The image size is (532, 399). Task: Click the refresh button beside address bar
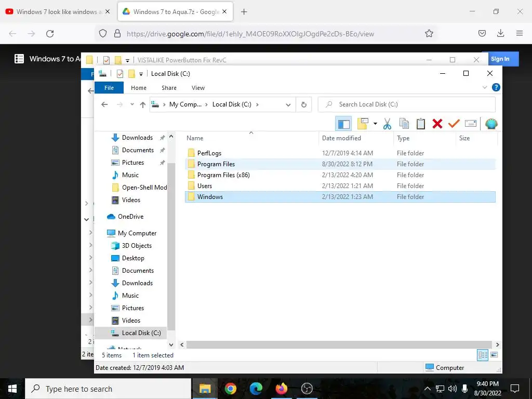click(303, 104)
